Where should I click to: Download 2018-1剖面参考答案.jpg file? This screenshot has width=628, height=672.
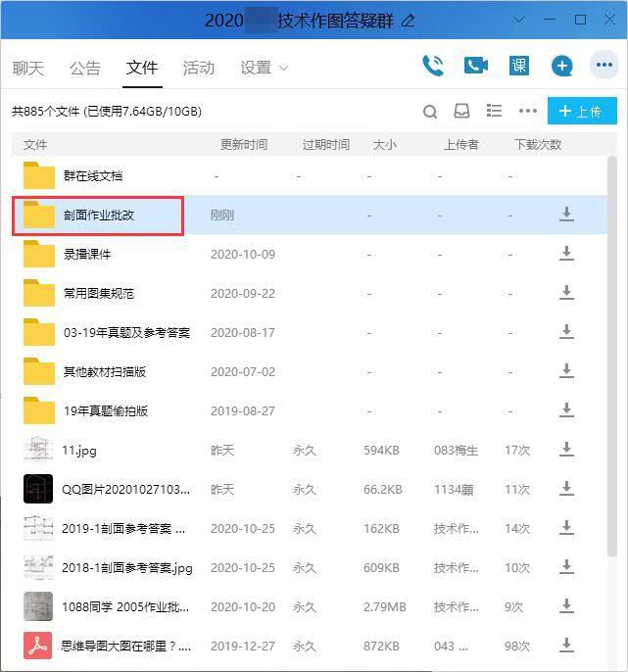[566, 567]
